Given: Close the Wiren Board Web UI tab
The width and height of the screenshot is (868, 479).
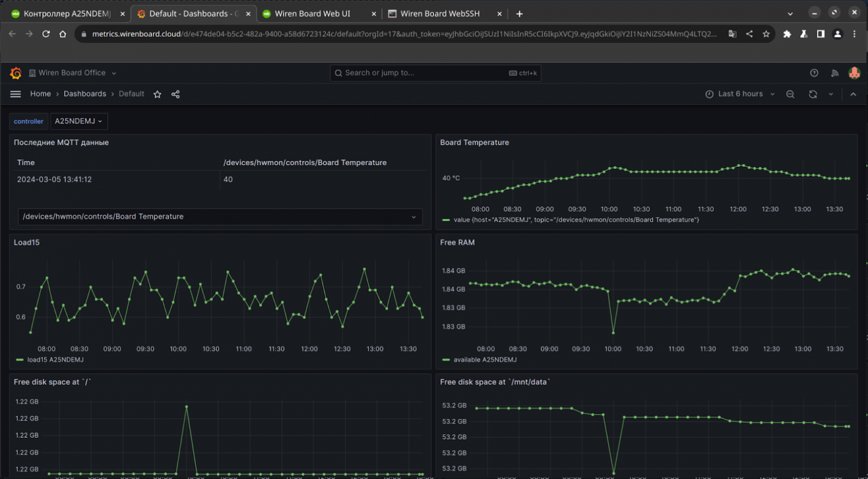Looking at the screenshot, I should (x=373, y=14).
